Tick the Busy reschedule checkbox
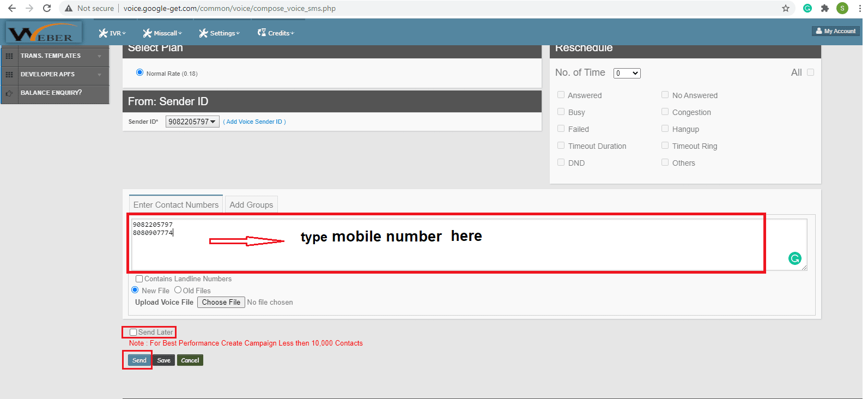The width and height of the screenshot is (868, 399). (x=561, y=112)
